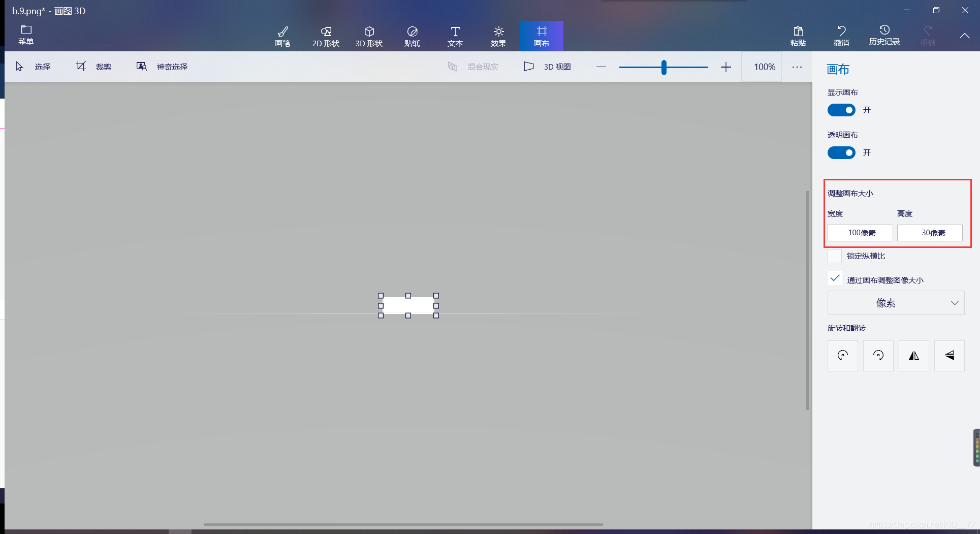This screenshot has height=534, width=980.
Task: Close the 画图 3D window
Action: [965, 10]
